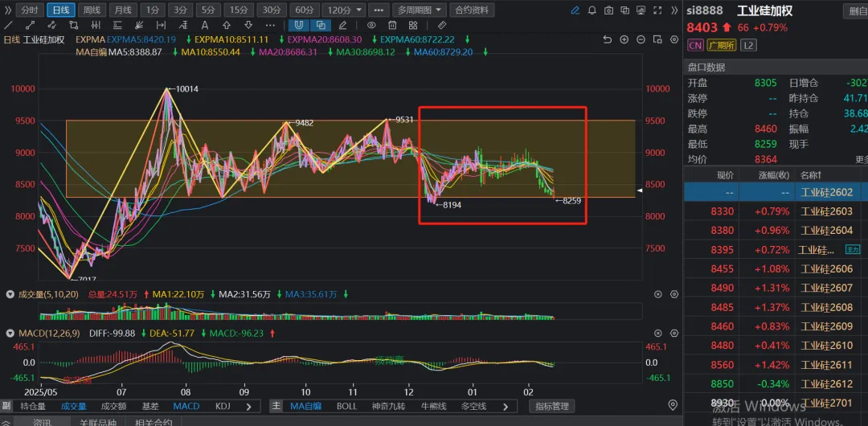Open the 多周期图 dropdown
Screen dimensions: 868x426
coord(420,10)
